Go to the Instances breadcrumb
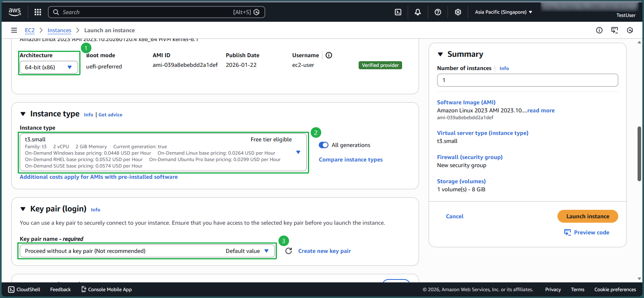The image size is (644, 298). [x=59, y=30]
